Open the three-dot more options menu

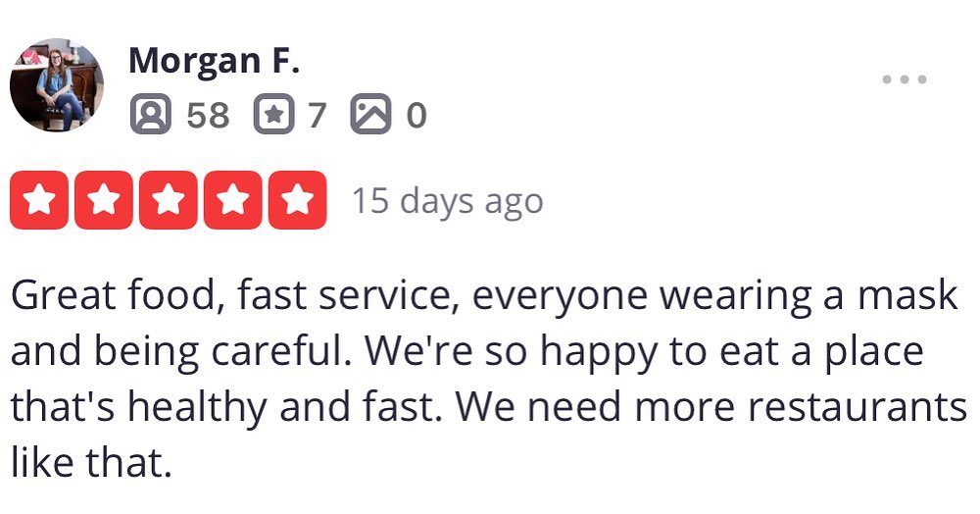coord(905,79)
